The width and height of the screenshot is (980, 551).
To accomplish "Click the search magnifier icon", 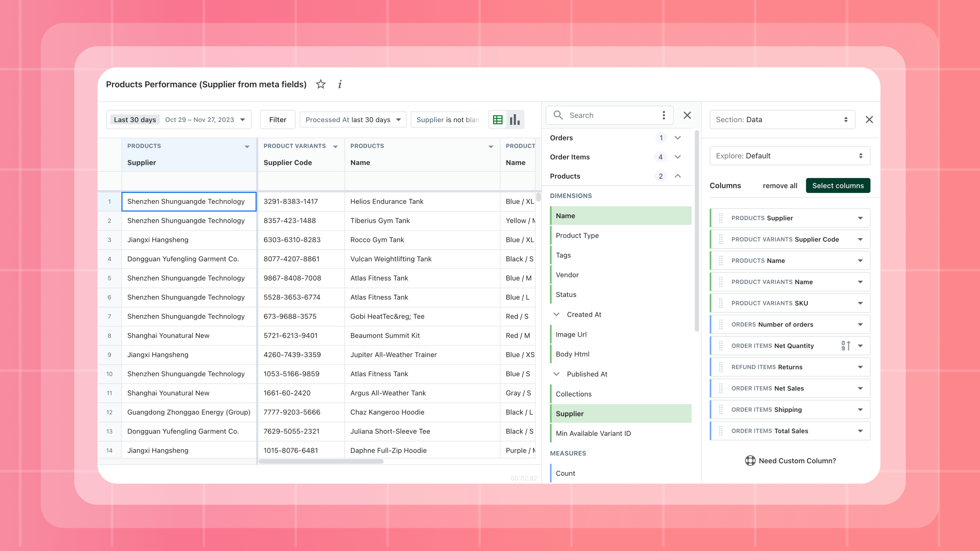I will pos(558,115).
